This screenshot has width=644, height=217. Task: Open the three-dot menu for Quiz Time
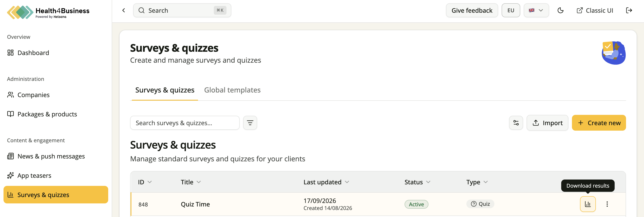point(607,204)
